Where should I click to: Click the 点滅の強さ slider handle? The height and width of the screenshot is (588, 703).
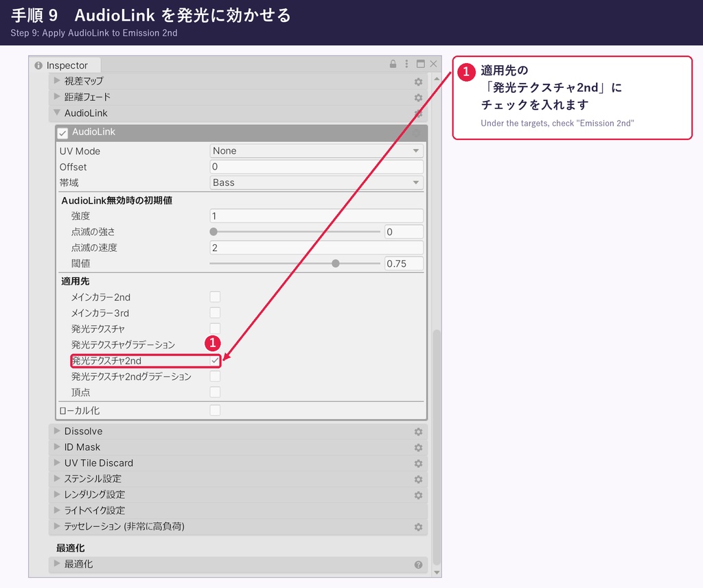click(x=214, y=232)
